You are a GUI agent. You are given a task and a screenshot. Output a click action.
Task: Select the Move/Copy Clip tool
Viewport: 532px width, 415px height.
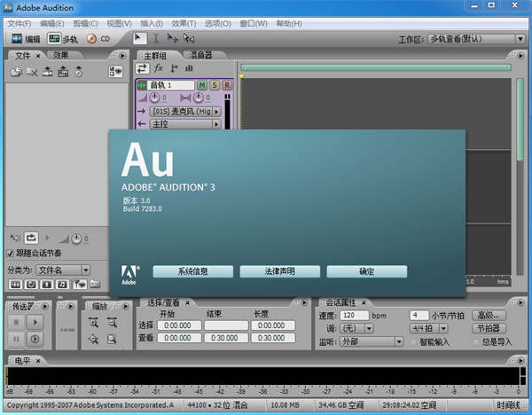click(x=172, y=38)
